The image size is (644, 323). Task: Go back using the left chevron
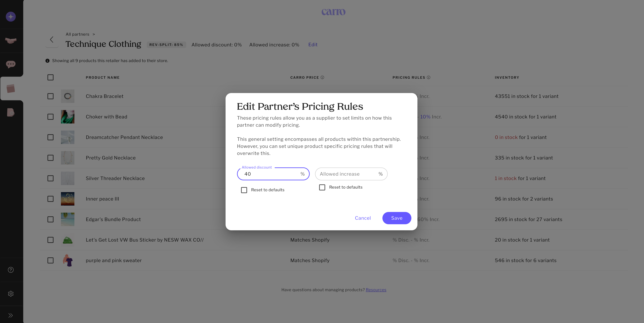(52, 40)
